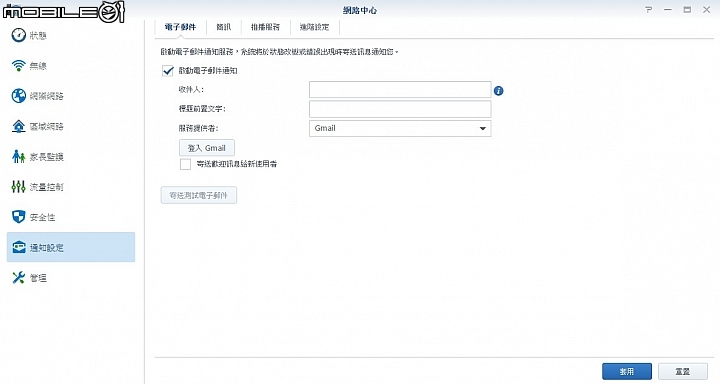Switch to the 進階設定 advanced tab
This screenshot has width=720, height=384.
pyautogui.click(x=315, y=27)
